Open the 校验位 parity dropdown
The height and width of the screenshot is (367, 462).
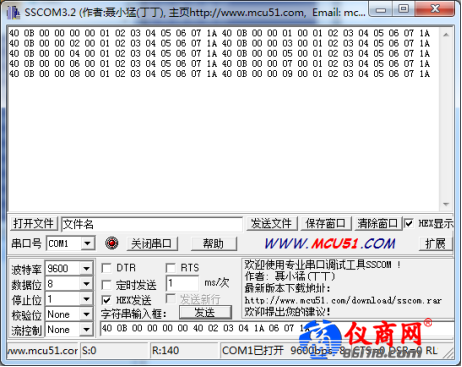tap(86, 314)
